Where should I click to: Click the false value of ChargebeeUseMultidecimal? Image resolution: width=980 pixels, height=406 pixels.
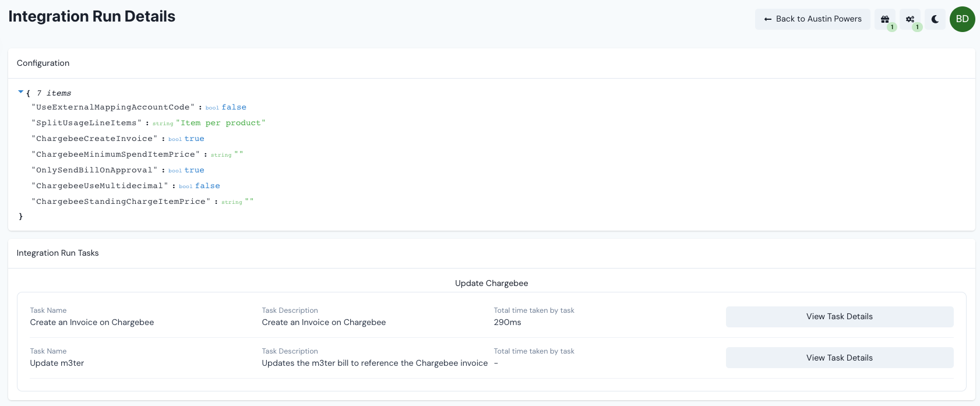click(207, 186)
